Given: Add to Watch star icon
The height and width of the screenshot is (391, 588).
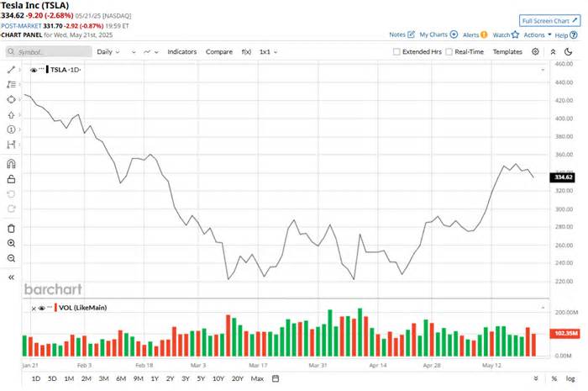Looking at the screenshot, I should click(x=515, y=34).
